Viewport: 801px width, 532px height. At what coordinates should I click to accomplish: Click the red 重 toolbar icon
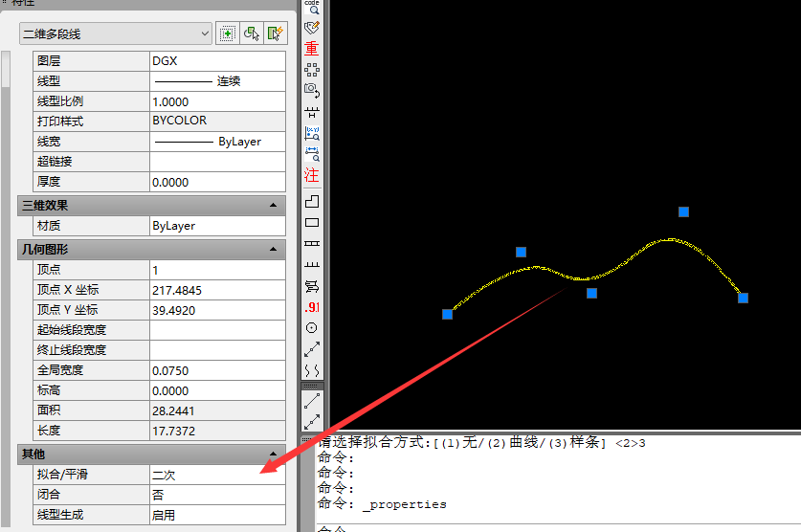[x=312, y=48]
